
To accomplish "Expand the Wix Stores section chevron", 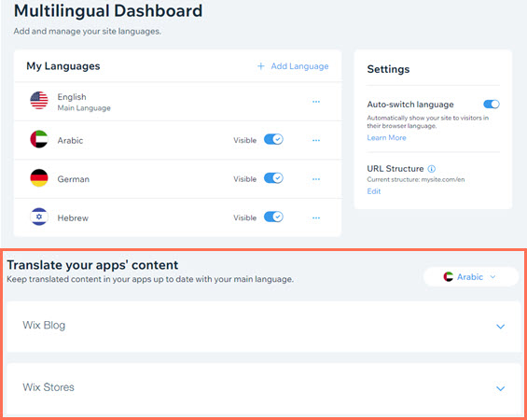I will (501, 388).
